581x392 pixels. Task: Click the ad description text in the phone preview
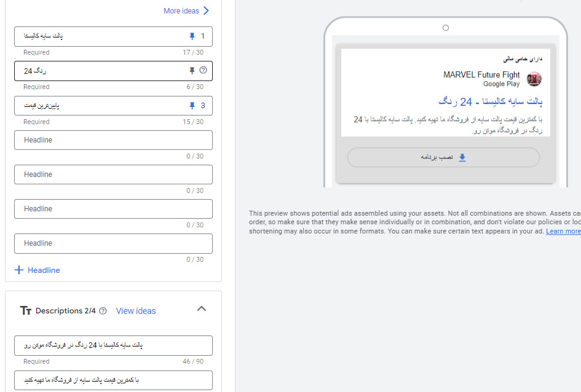tap(448, 125)
